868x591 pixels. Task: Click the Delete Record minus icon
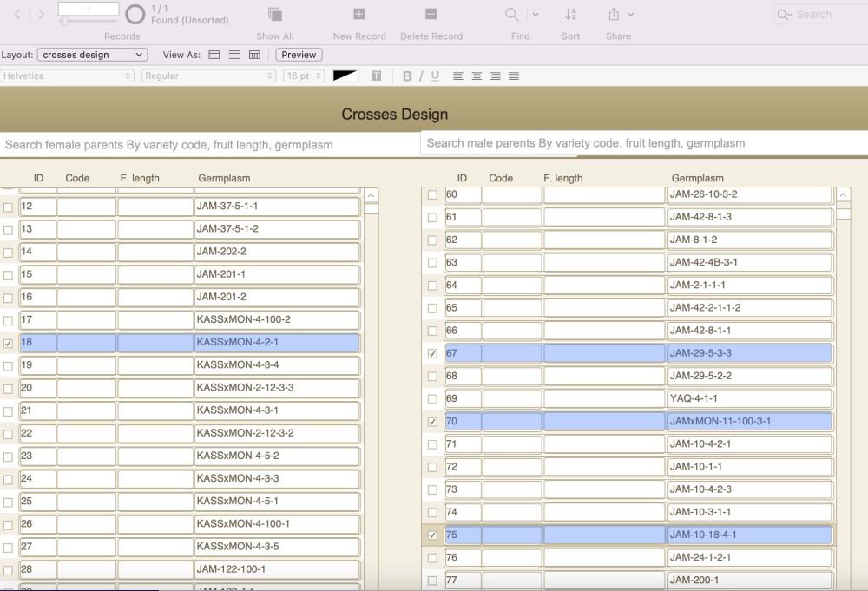coord(431,15)
